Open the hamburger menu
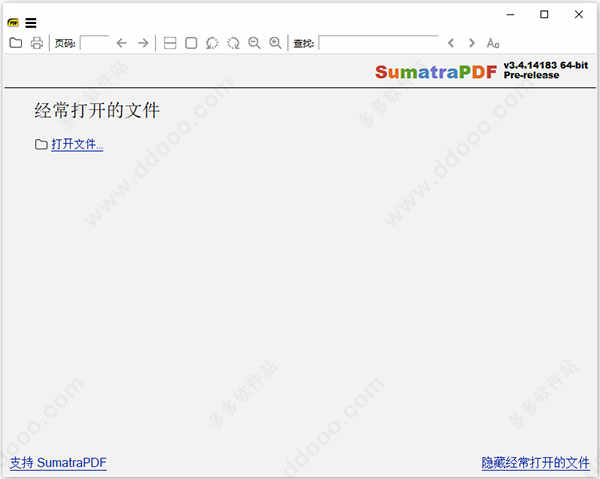600x479 pixels. pyautogui.click(x=31, y=22)
